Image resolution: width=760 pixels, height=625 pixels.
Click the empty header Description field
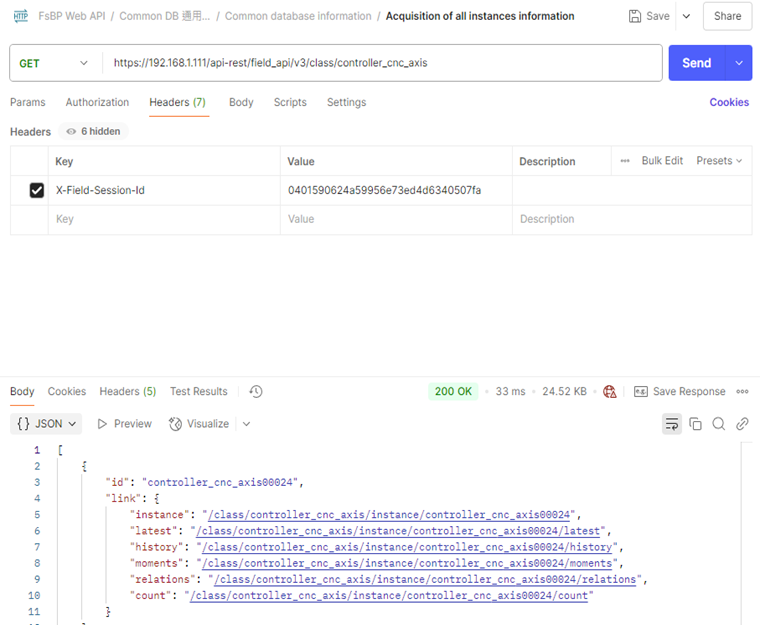click(x=632, y=219)
